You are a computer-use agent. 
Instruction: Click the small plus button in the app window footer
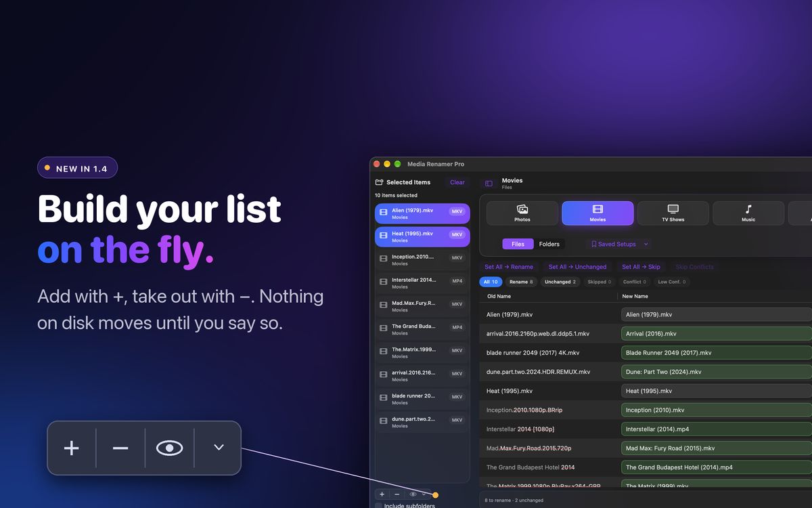point(382,494)
